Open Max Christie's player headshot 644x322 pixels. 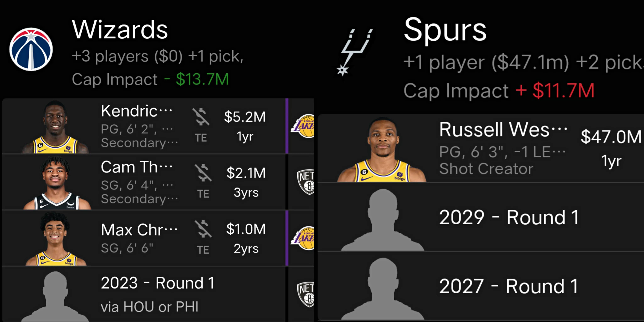[56, 239]
